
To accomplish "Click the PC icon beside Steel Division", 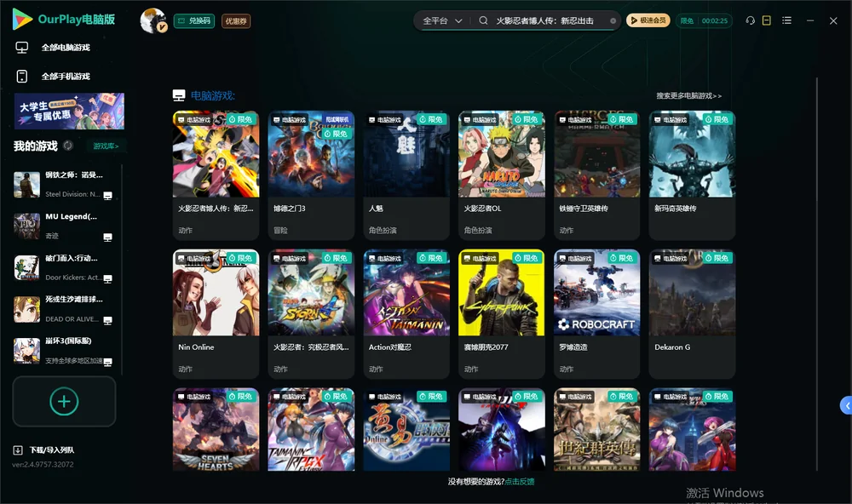I will pos(107,196).
